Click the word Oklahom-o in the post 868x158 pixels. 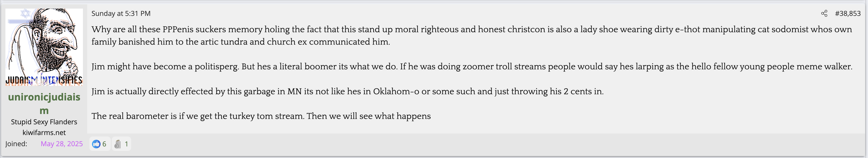pos(396,91)
